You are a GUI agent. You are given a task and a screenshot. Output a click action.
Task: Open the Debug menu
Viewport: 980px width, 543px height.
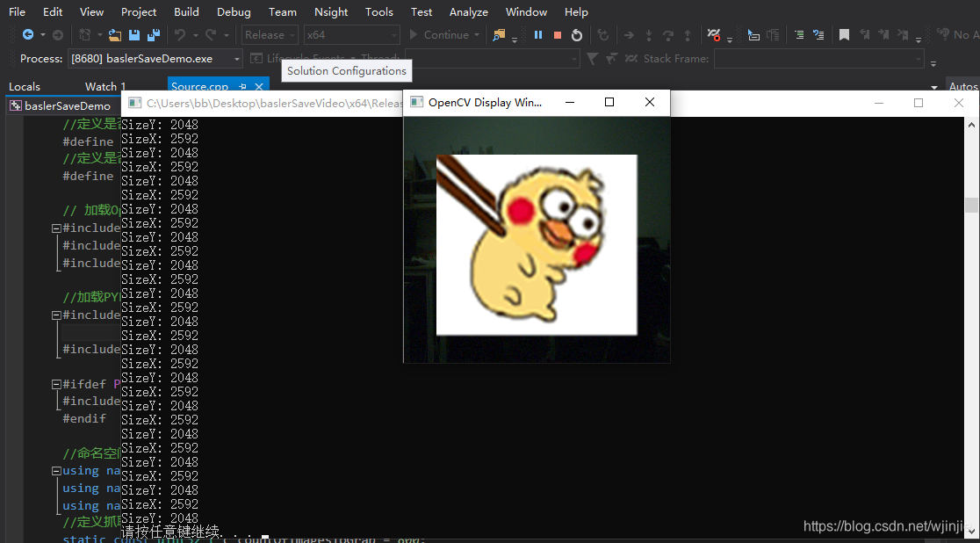[233, 11]
